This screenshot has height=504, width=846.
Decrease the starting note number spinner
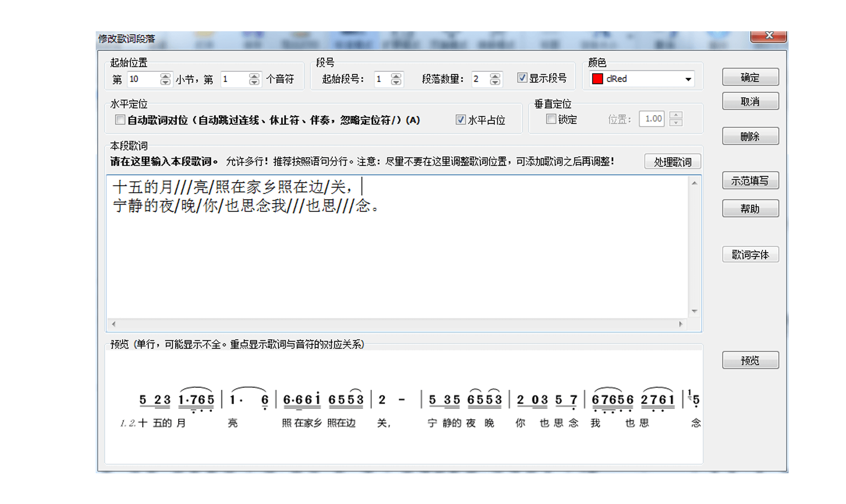pyautogui.click(x=254, y=83)
